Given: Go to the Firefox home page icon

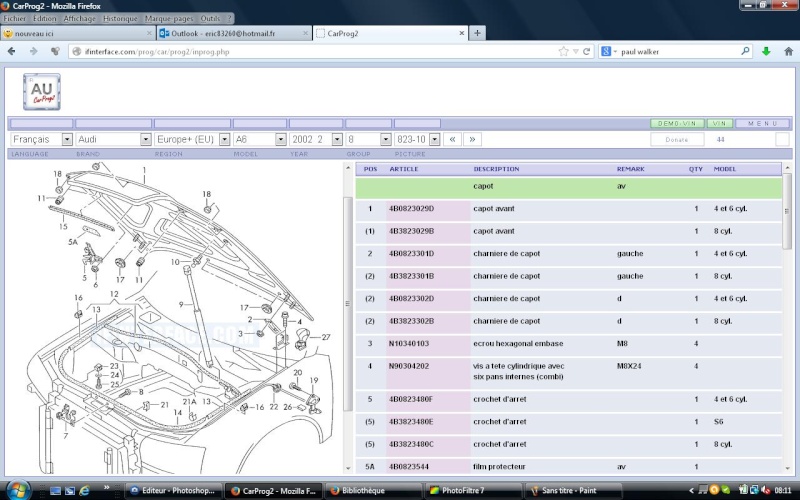Looking at the screenshot, I should (x=788, y=52).
